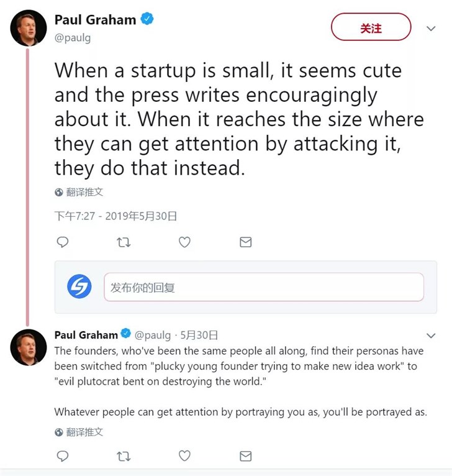Viewport: 452px width, 476px height.
Task: Send main tweet via direct message
Action: (x=245, y=242)
